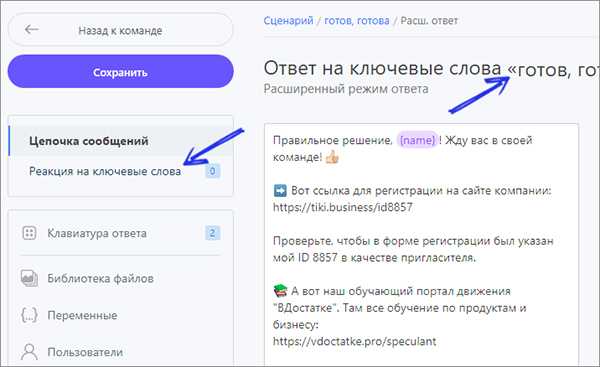Screen dimensions: 600x367
Task: Click the https://vdoctatke.pro/speculant link text
Action: pyautogui.click(x=354, y=341)
